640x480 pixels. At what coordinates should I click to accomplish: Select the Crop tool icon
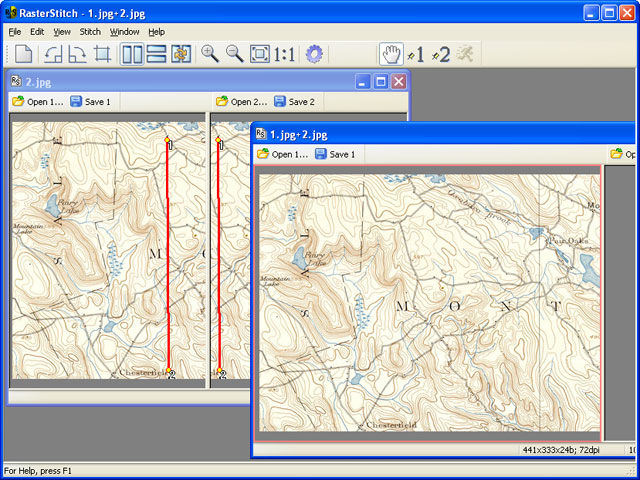102,54
